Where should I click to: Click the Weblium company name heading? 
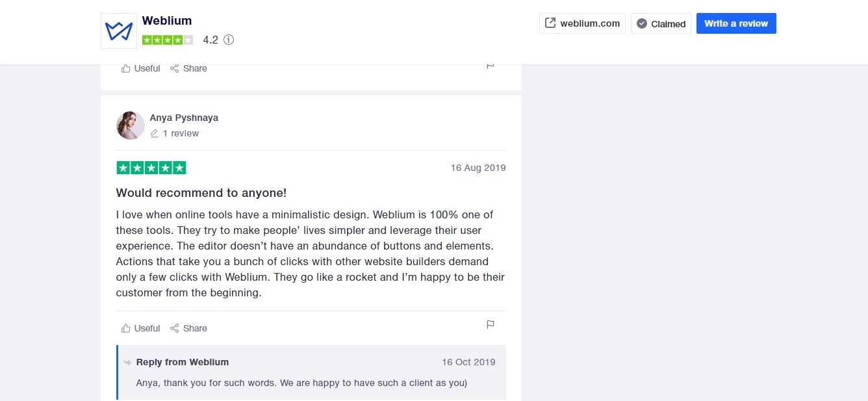[167, 21]
